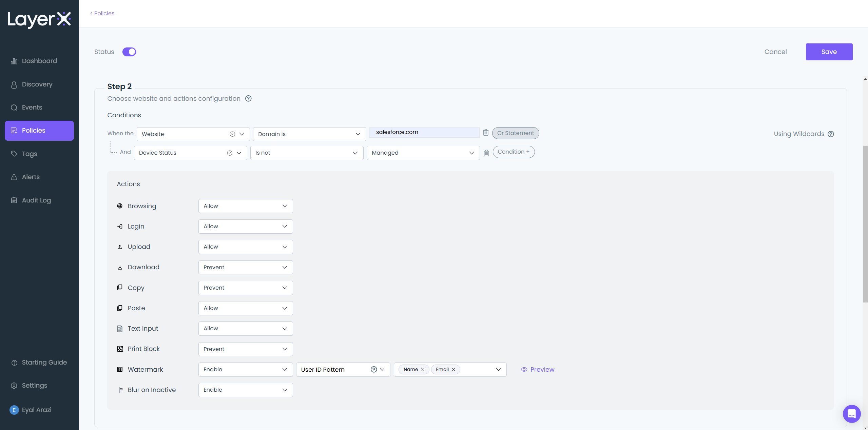
Task: Save the policy
Action: point(829,52)
